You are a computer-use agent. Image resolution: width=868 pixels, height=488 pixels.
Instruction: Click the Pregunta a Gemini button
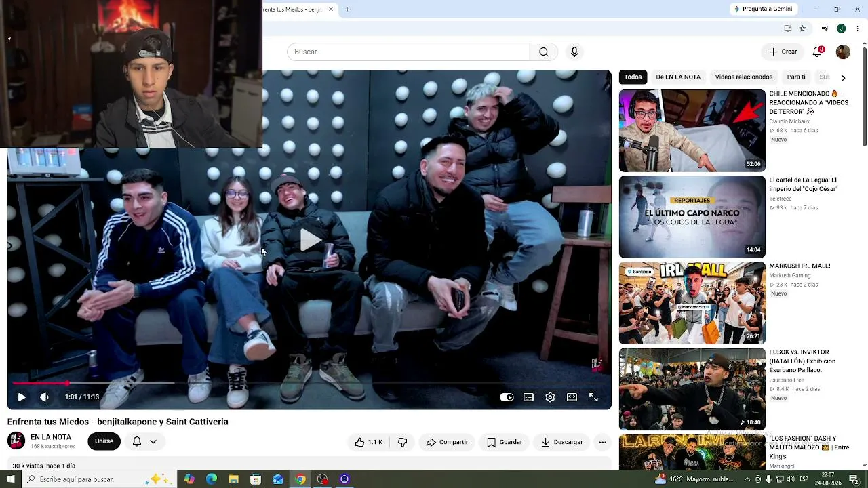point(763,9)
